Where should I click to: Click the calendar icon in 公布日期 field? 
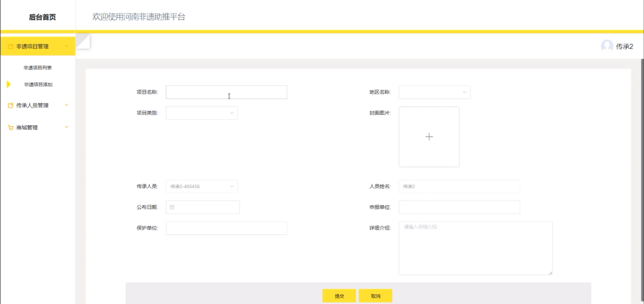[x=172, y=207]
